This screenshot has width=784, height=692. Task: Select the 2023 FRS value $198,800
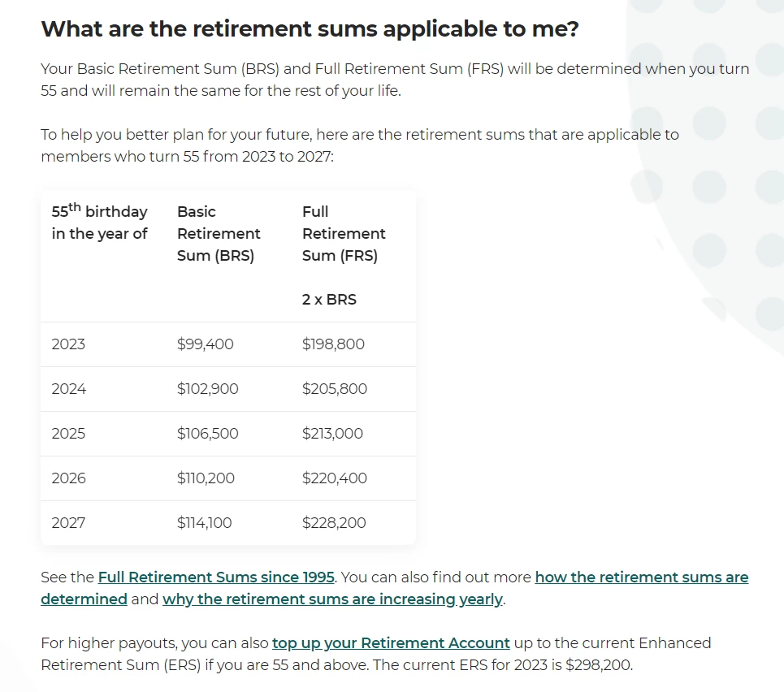pyautogui.click(x=333, y=344)
